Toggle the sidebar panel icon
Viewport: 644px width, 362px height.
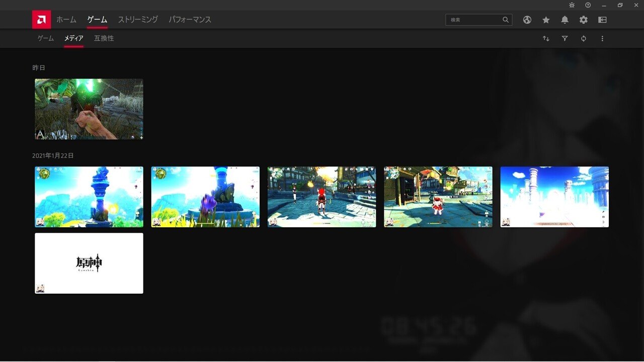pos(602,20)
